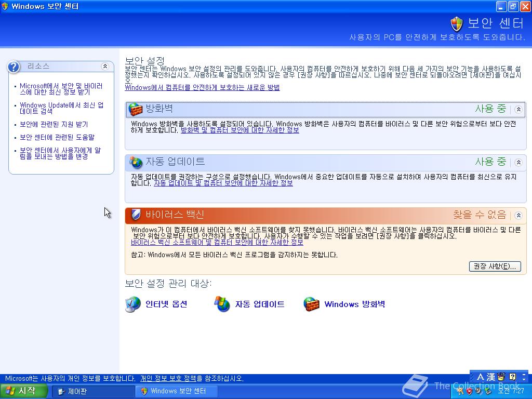Select Windows 보안 센터 taskbar button
This screenshot has height=399, width=532.
click(176, 391)
